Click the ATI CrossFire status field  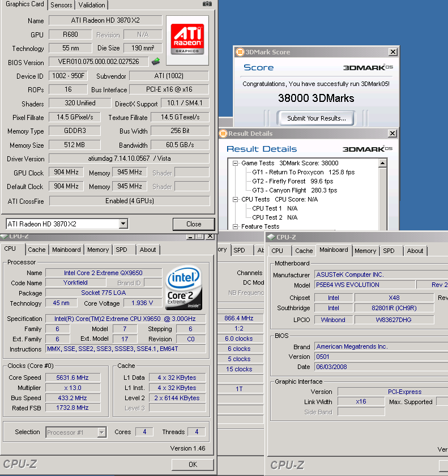tap(129, 201)
